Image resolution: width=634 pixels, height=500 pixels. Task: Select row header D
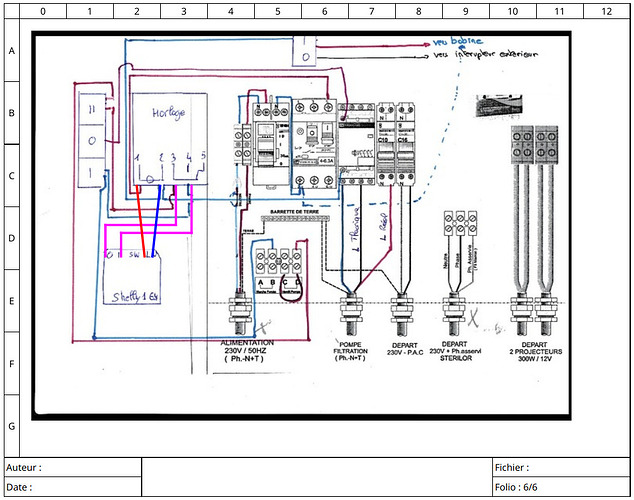click(x=12, y=238)
